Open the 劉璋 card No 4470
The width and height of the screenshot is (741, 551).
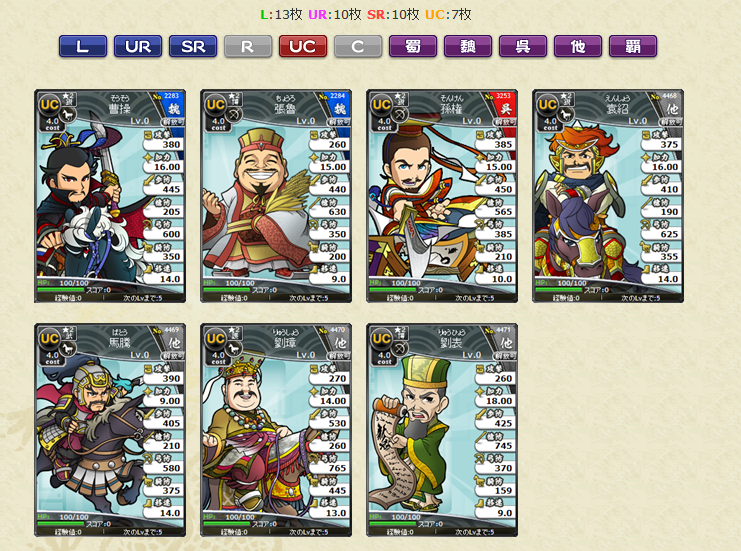tap(276, 430)
